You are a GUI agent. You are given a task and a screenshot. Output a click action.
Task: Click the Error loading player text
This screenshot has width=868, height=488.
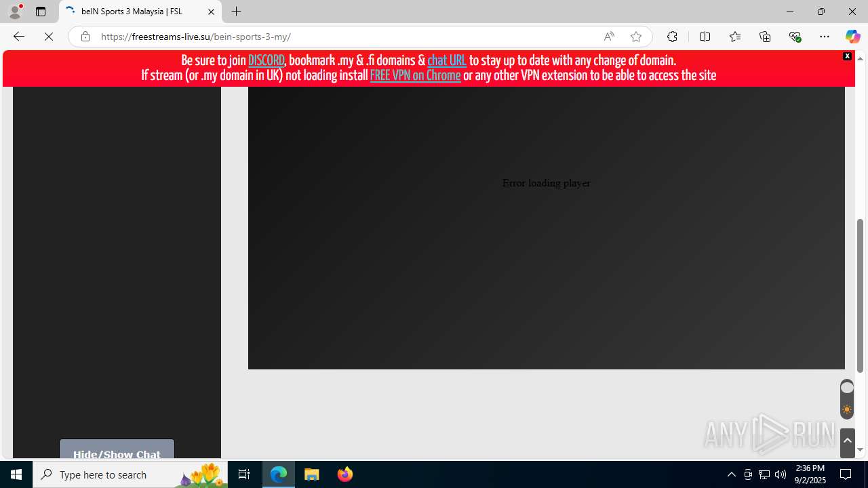(547, 183)
